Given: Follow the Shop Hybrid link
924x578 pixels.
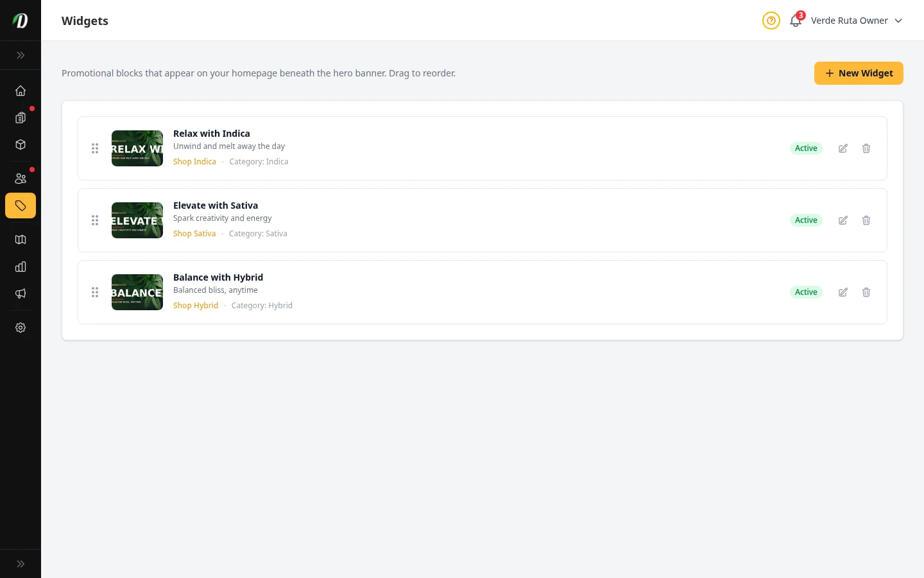Looking at the screenshot, I should click(196, 306).
